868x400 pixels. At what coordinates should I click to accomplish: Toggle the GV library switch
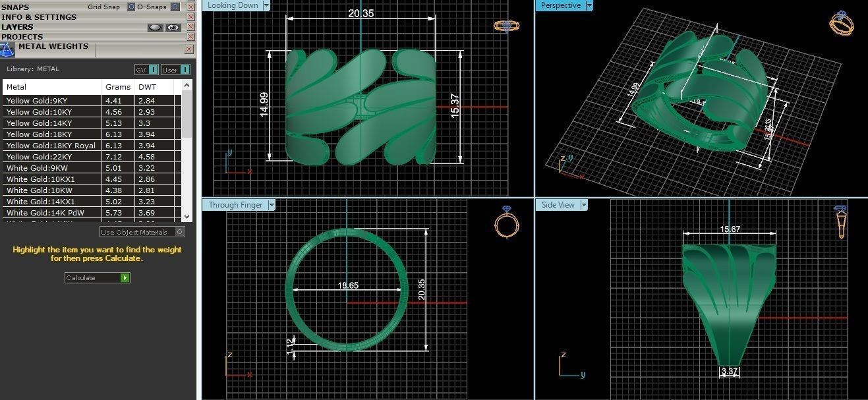tap(146, 69)
